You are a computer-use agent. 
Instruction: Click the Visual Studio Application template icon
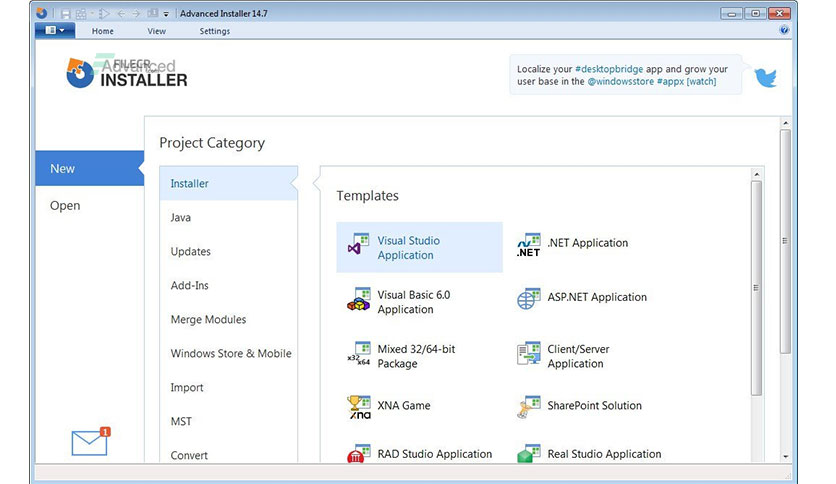pyautogui.click(x=358, y=244)
